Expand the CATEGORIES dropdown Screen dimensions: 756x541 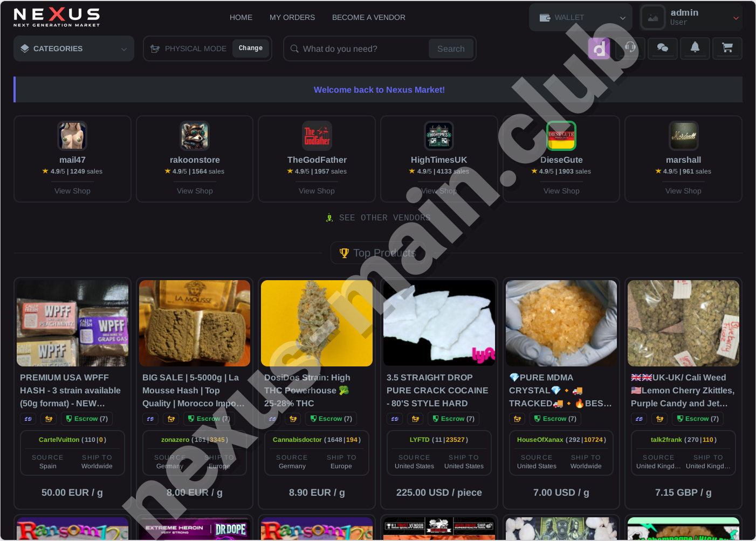pos(73,48)
